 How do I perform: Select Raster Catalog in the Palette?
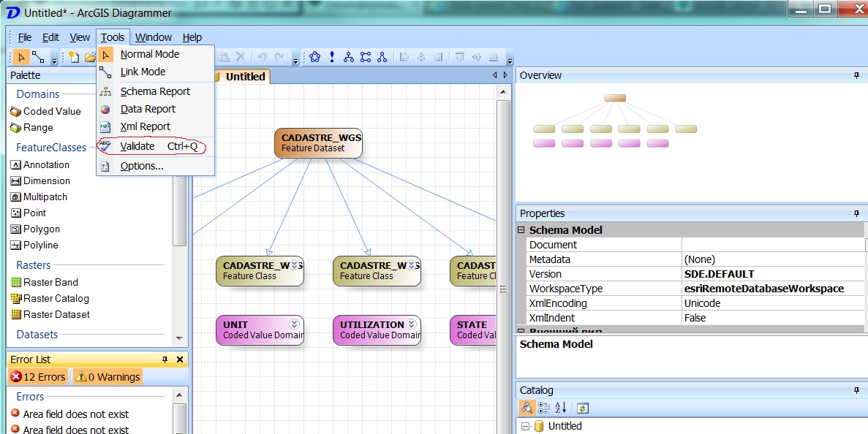pyautogui.click(x=50, y=299)
